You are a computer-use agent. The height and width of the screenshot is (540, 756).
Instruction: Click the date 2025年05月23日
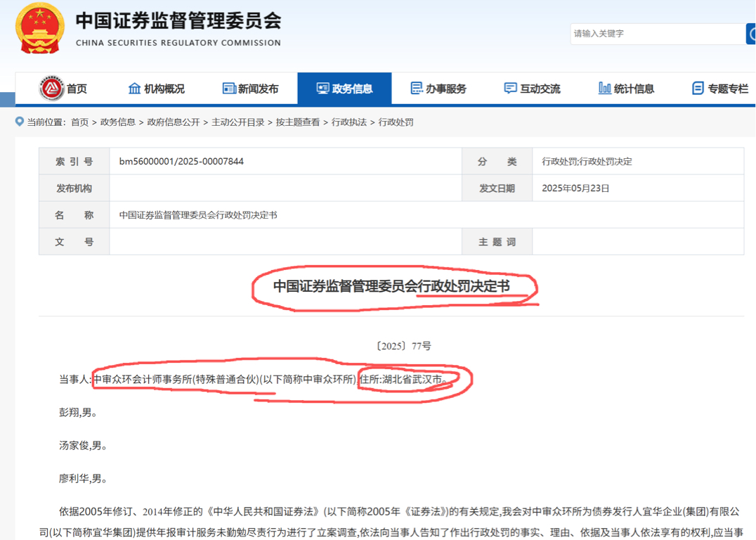(575, 188)
